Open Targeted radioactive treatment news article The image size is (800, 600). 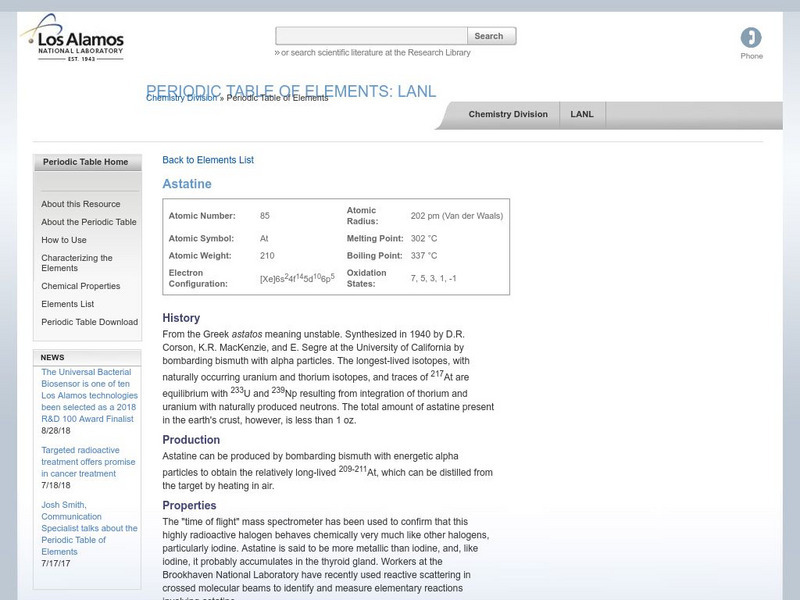(x=88, y=462)
